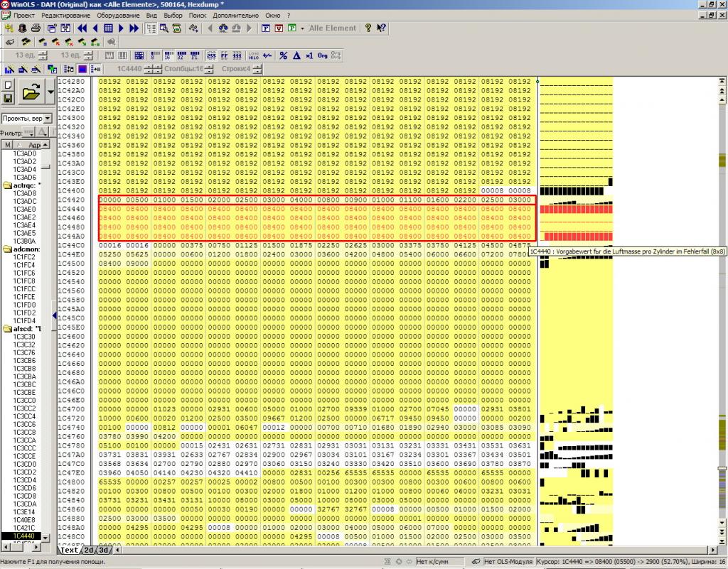Open the Дополнительно menu
This screenshot has height=569, width=728.
[x=235, y=16]
